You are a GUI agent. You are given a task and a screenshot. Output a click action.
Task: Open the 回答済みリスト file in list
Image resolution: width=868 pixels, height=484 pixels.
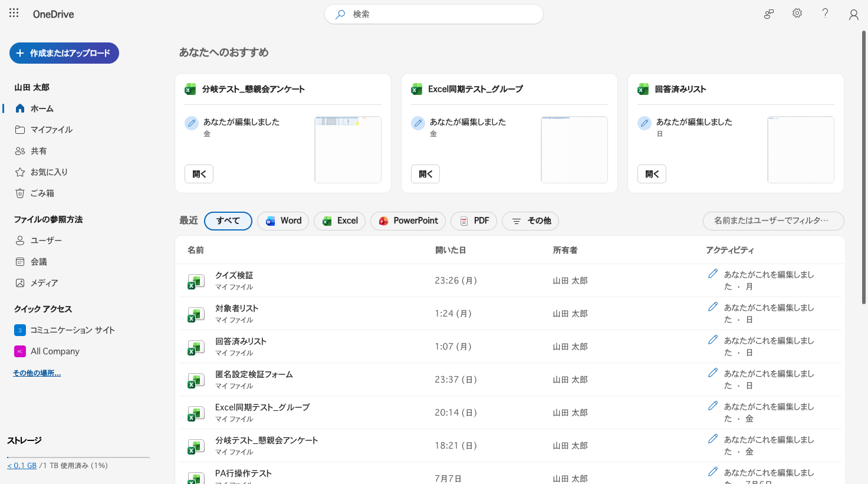point(241,341)
